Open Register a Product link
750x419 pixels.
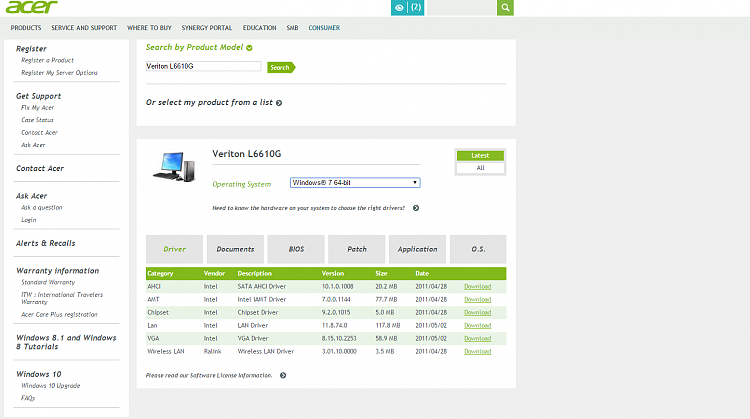pos(47,60)
